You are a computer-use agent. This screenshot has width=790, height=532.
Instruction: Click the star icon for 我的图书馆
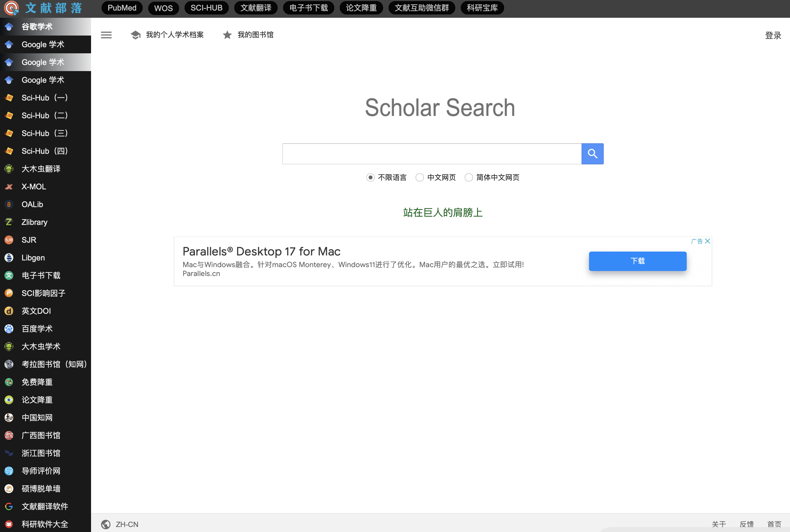tap(227, 35)
